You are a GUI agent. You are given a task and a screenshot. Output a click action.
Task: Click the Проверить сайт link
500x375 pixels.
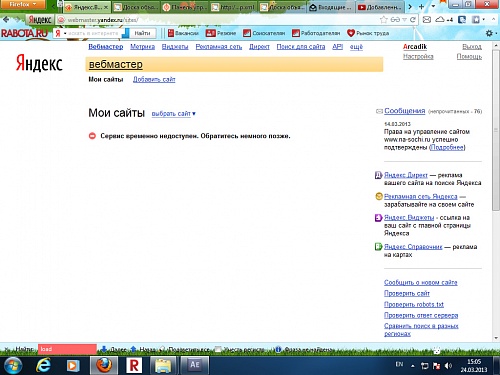click(x=407, y=293)
